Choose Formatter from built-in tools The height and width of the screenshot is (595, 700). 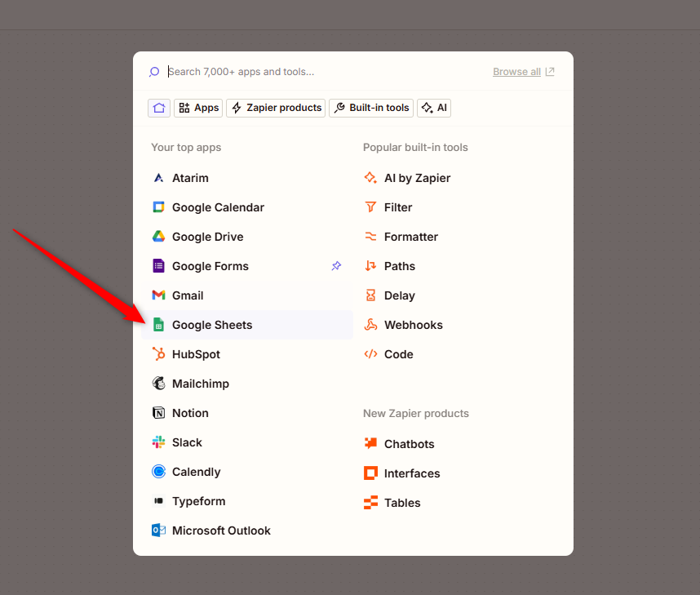click(410, 237)
